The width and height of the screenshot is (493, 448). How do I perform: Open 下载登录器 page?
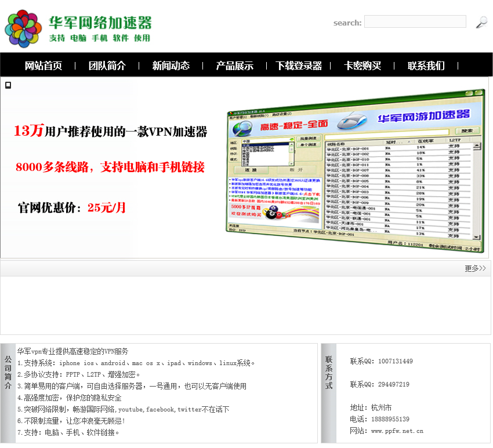pyautogui.click(x=299, y=65)
